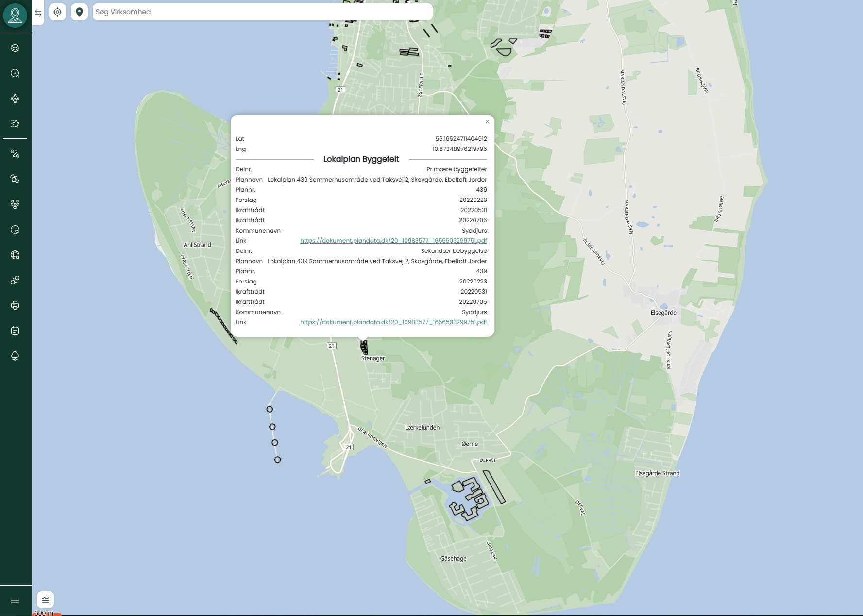
Task: Open the globe search tool
Action: pyautogui.click(x=15, y=255)
